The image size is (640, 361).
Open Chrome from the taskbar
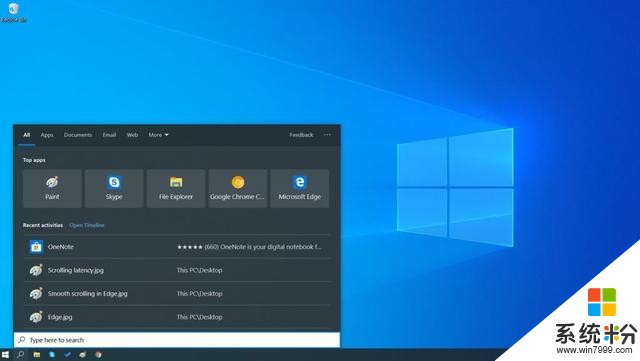98,355
